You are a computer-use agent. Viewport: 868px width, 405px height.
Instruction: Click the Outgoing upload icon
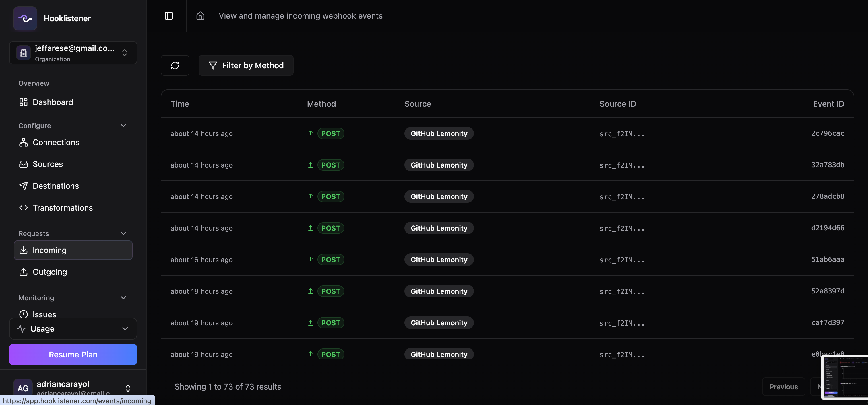point(23,272)
